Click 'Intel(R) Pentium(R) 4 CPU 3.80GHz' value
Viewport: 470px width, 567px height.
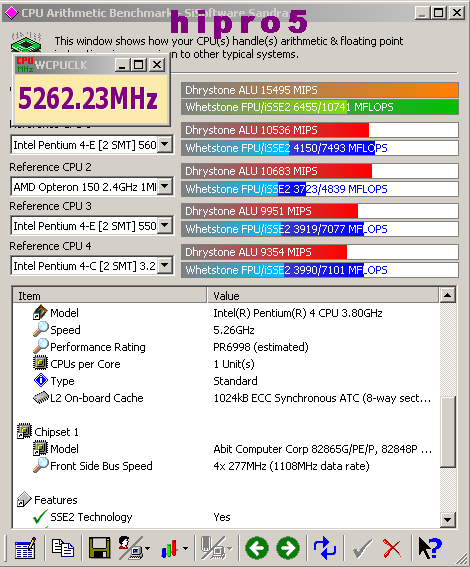(x=298, y=313)
